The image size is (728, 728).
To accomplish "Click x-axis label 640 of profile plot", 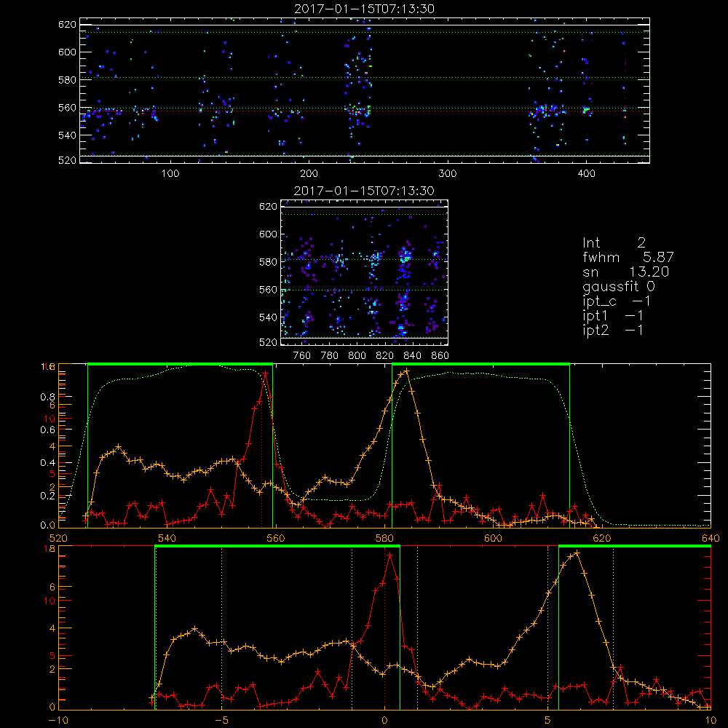I will [711, 538].
